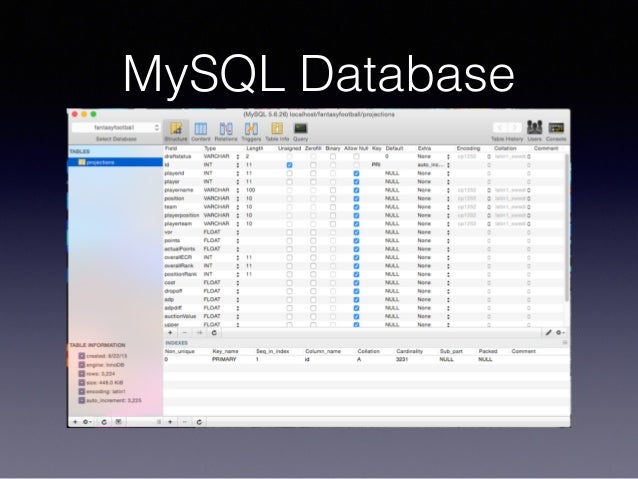638x479 pixels.
Task: Enable Unsigned for the vor field
Action: tap(289, 232)
